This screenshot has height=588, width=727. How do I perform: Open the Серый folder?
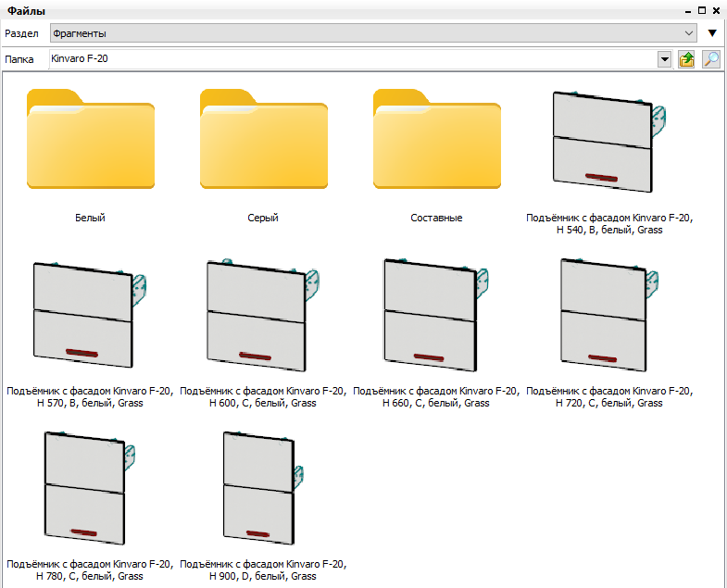coord(264,139)
